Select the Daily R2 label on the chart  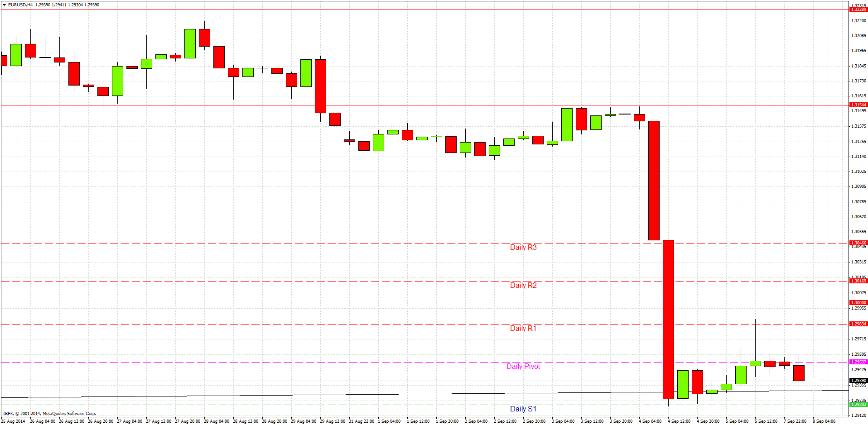523,285
